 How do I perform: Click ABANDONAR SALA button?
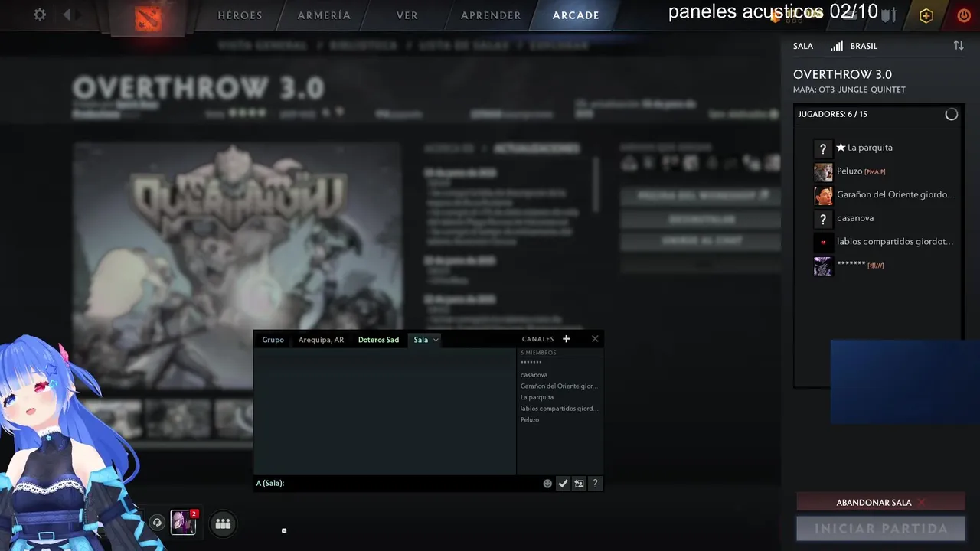click(880, 502)
